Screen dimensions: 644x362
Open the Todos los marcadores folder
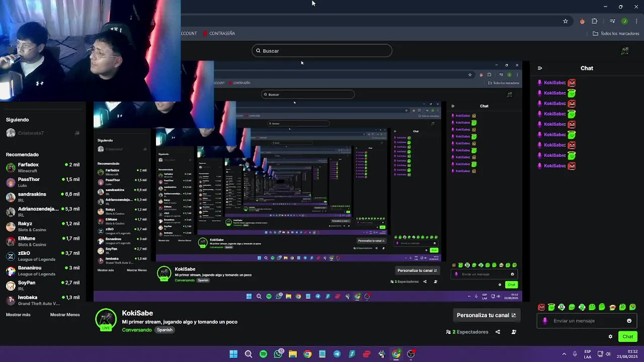[x=616, y=33]
